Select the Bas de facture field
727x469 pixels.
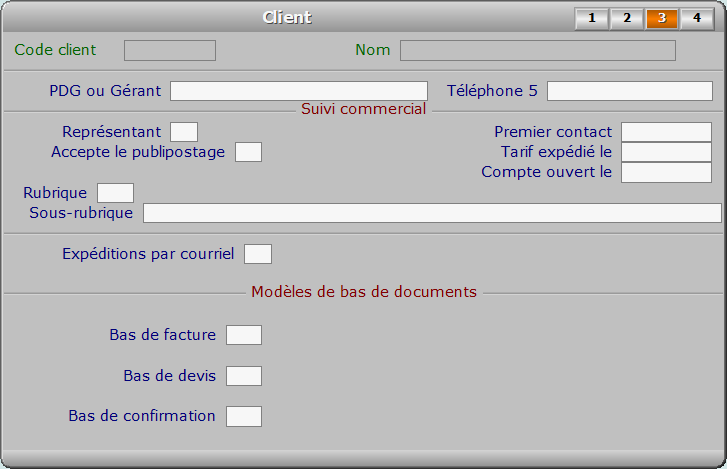click(244, 335)
